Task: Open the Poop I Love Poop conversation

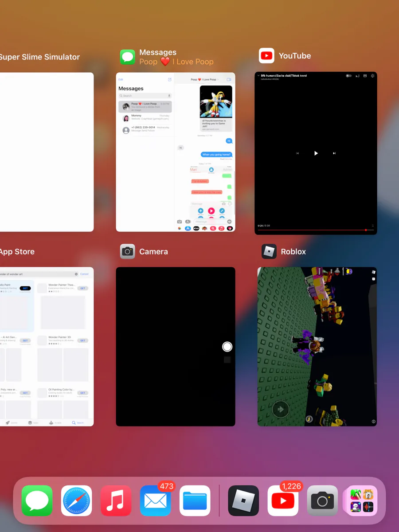Action: [x=145, y=106]
